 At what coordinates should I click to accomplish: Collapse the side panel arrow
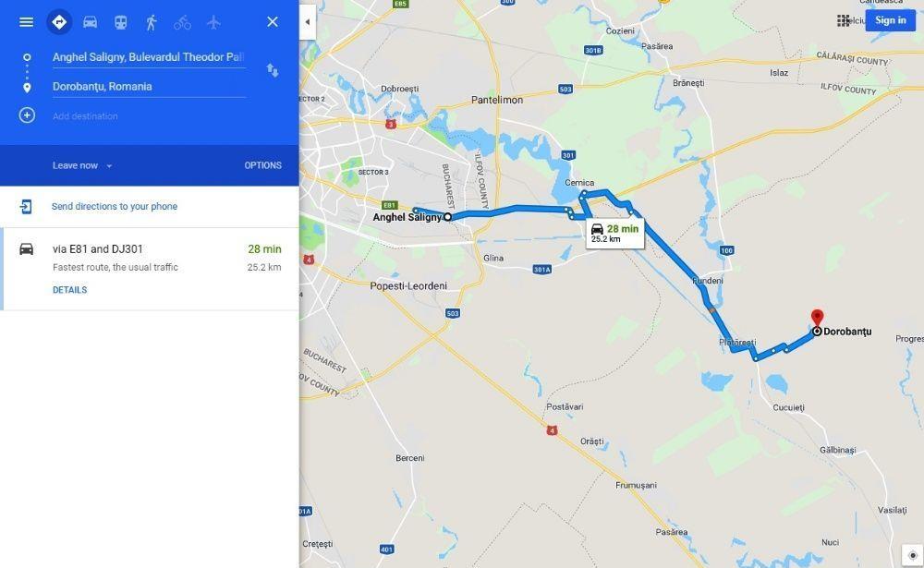307,22
